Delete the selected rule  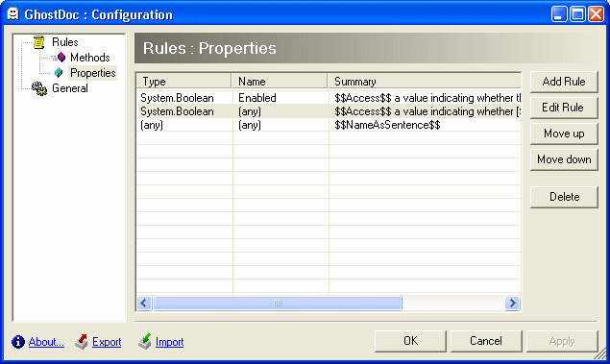[564, 197]
